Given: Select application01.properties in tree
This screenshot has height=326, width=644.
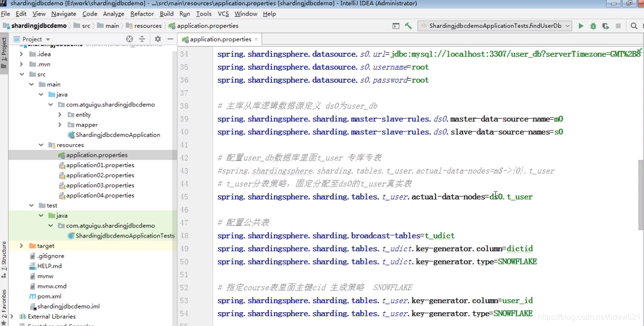Looking at the screenshot, I should [x=100, y=165].
